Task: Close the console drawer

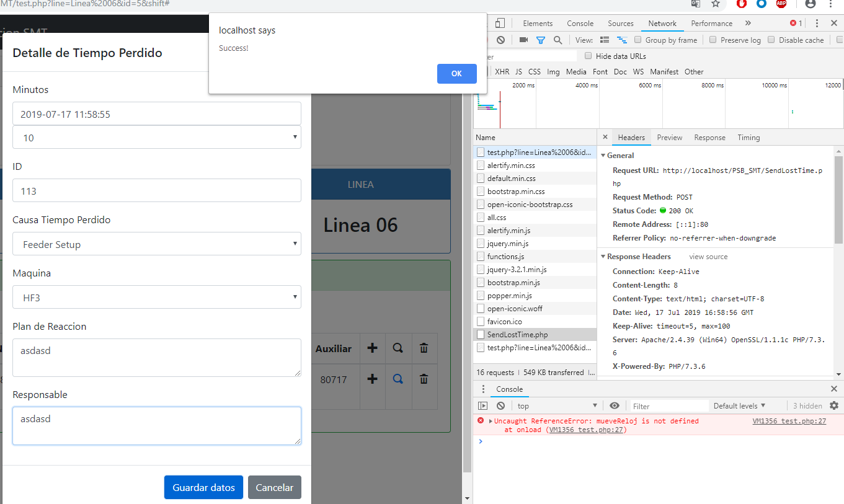Action: [834, 389]
